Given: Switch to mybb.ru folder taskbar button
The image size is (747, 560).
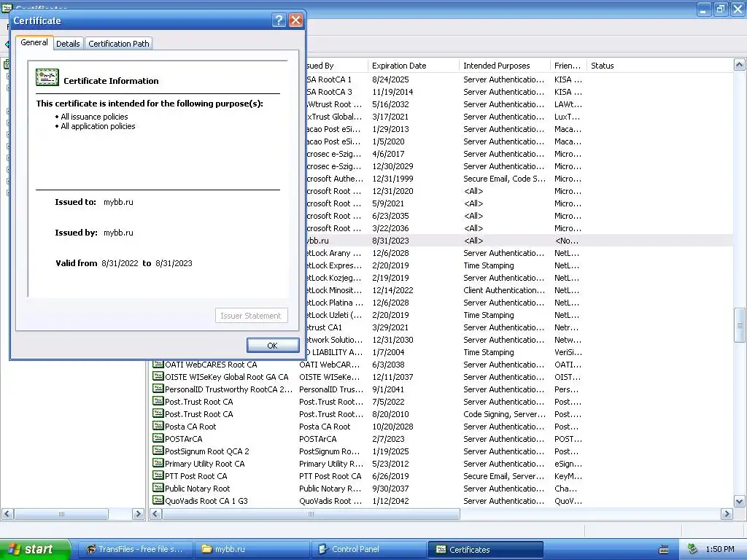Looking at the screenshot, I should tap(252, 550).
